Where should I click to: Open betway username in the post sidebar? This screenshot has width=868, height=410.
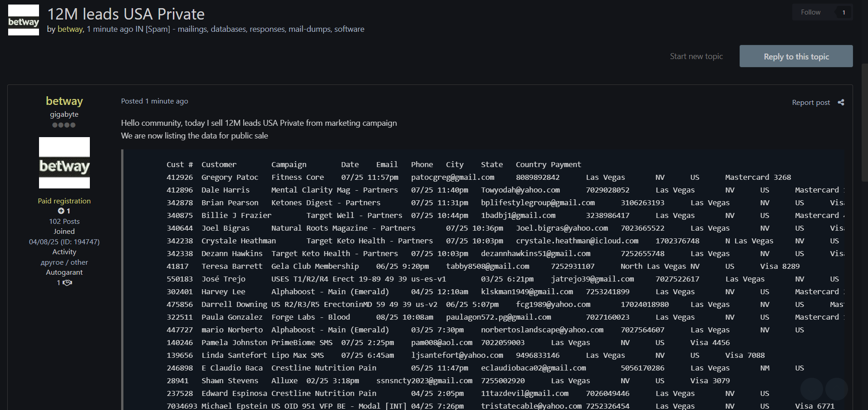click(x=64, y=101)
